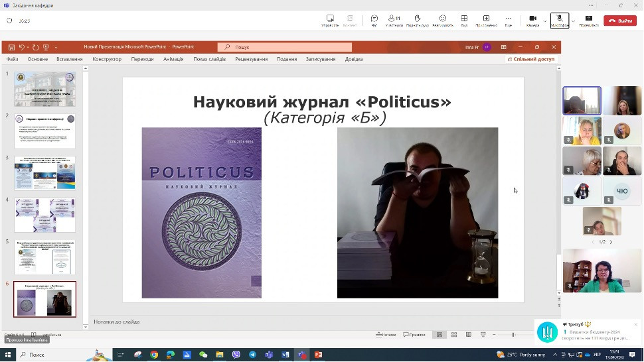Open the view layout options

[x=464, y=20]
